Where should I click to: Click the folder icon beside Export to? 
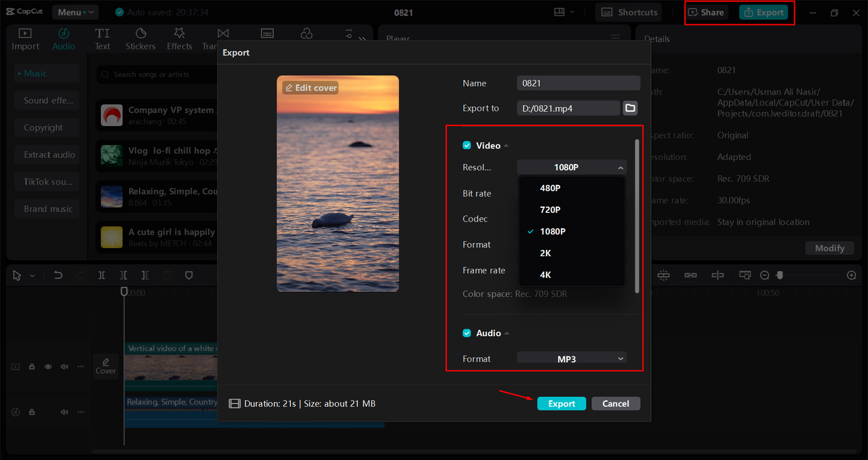point(630,108)
